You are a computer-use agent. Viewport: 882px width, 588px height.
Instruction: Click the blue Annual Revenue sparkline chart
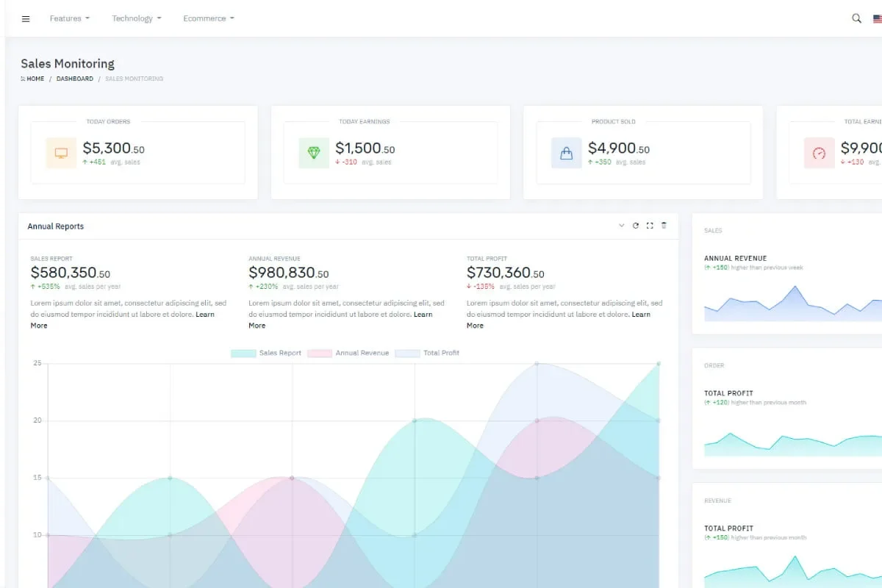(793, 303)
